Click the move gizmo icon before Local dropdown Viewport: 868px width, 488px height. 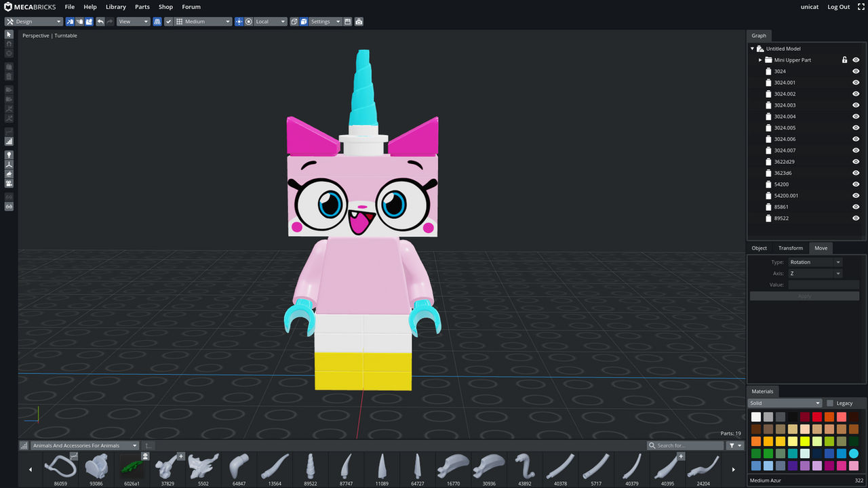point(239,21)
